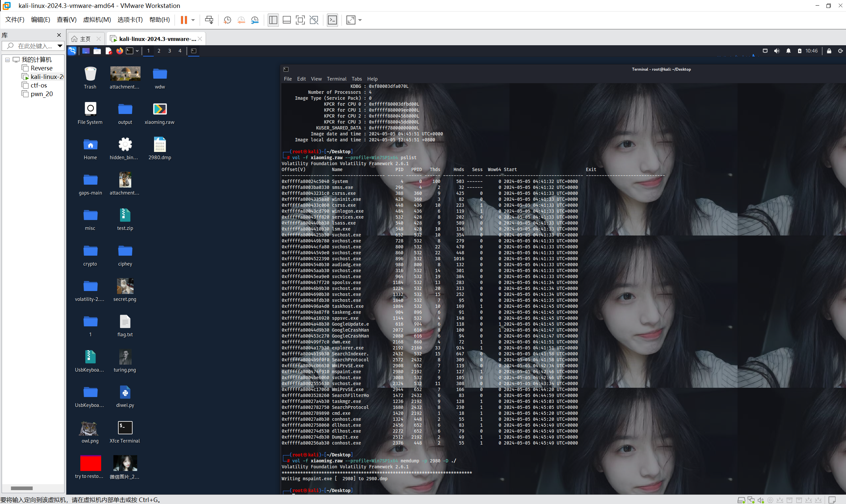The height and width of the screenshot is (504, 846).
Task: Select the File System desktop icon
Action: tap(90, 113)
